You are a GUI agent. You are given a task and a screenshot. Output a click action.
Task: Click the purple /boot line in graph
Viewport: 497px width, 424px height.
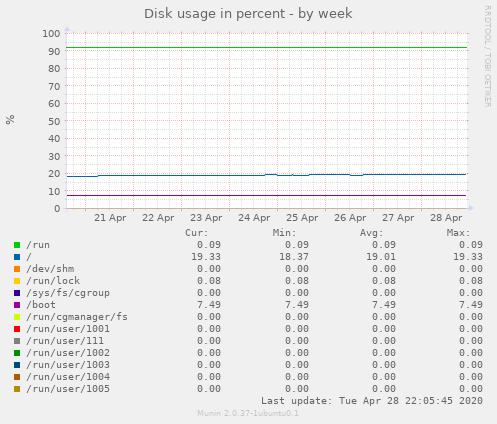point(267,195)
